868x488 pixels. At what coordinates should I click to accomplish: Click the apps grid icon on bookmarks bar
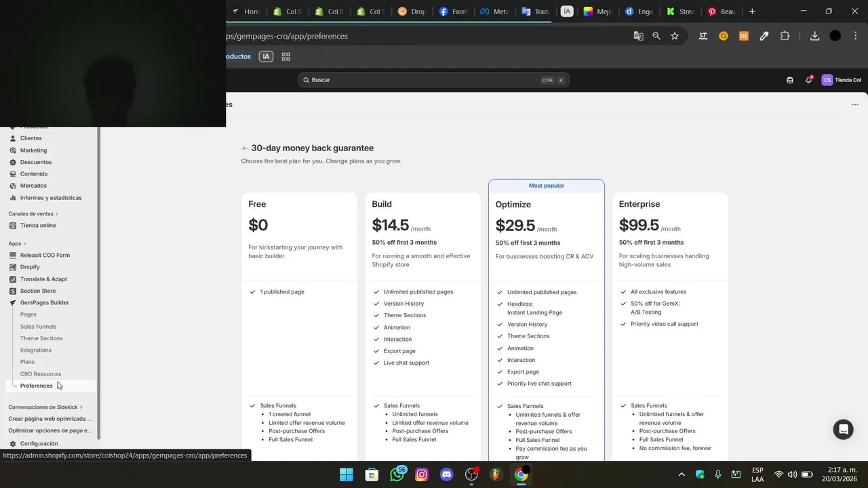coord(286,57)
